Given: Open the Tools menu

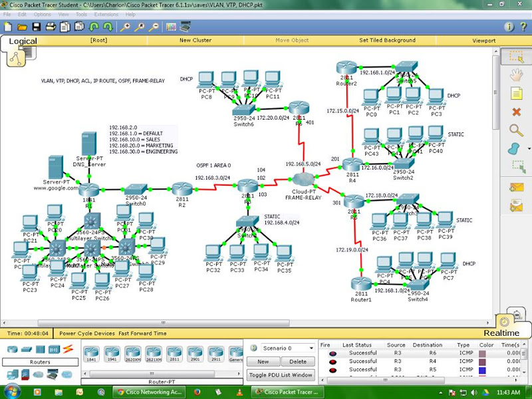Looking at the screenshot, I should coord(81,14).
